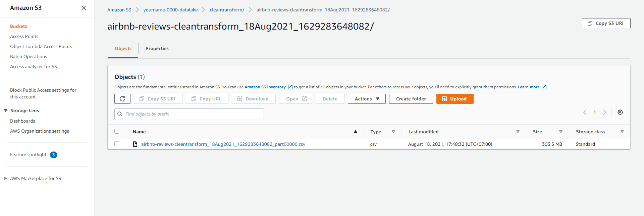Image resolution: width=644 pixels, height=216 pixels.
Task: Click the Storage class column header
Action: [x=590, y=132]
